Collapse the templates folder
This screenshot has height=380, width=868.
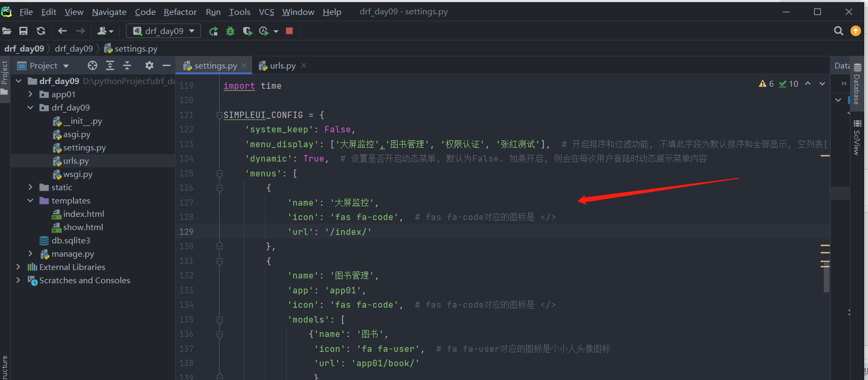pos(30,200)
